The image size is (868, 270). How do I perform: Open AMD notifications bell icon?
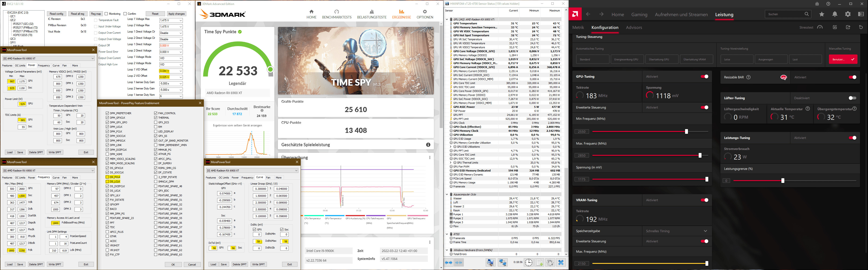(835, 14)
